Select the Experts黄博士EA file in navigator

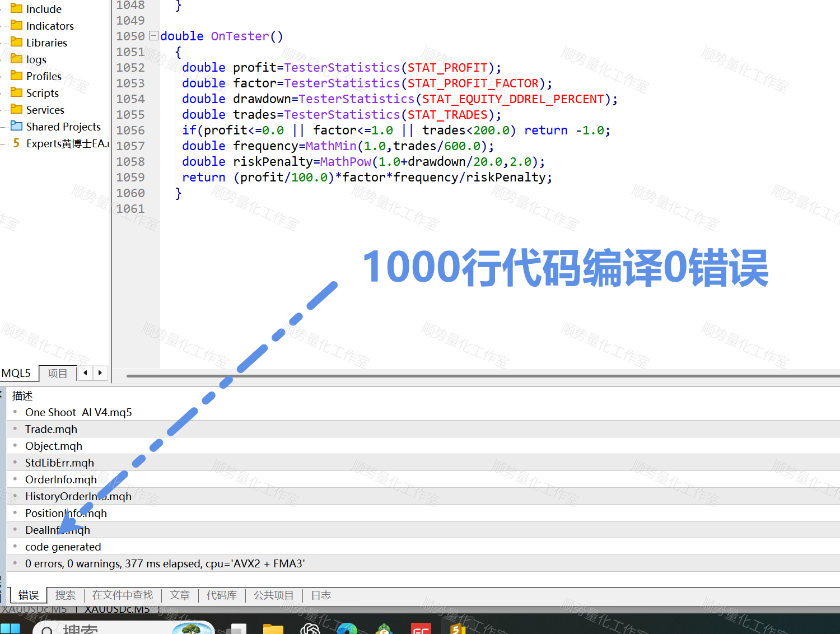point(67,143)
